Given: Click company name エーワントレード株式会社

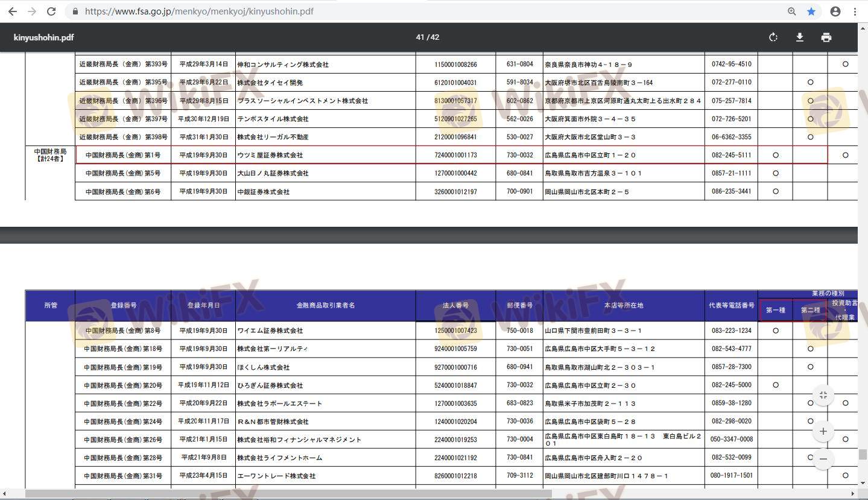Looking at the screenshot, I should pos(276,476).
